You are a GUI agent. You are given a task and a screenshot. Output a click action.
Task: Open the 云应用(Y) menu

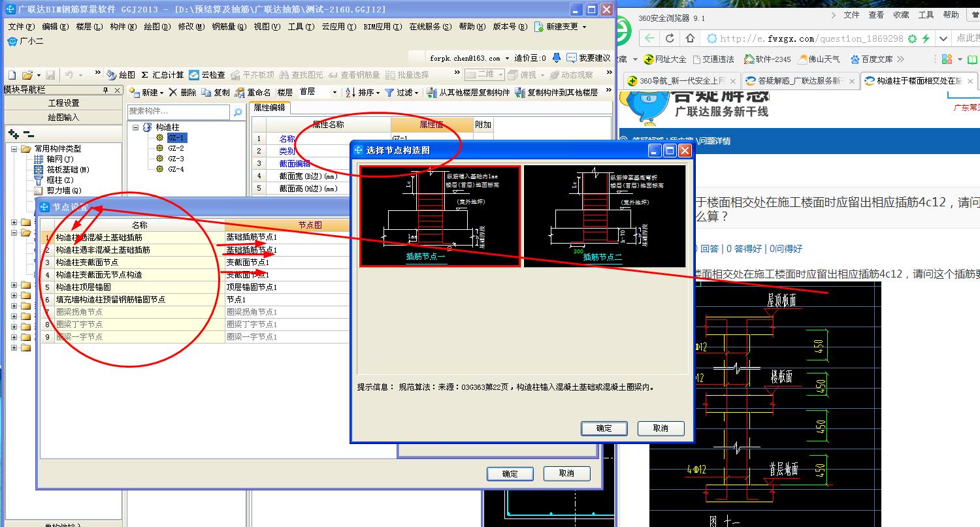click(x=338, y=27)
